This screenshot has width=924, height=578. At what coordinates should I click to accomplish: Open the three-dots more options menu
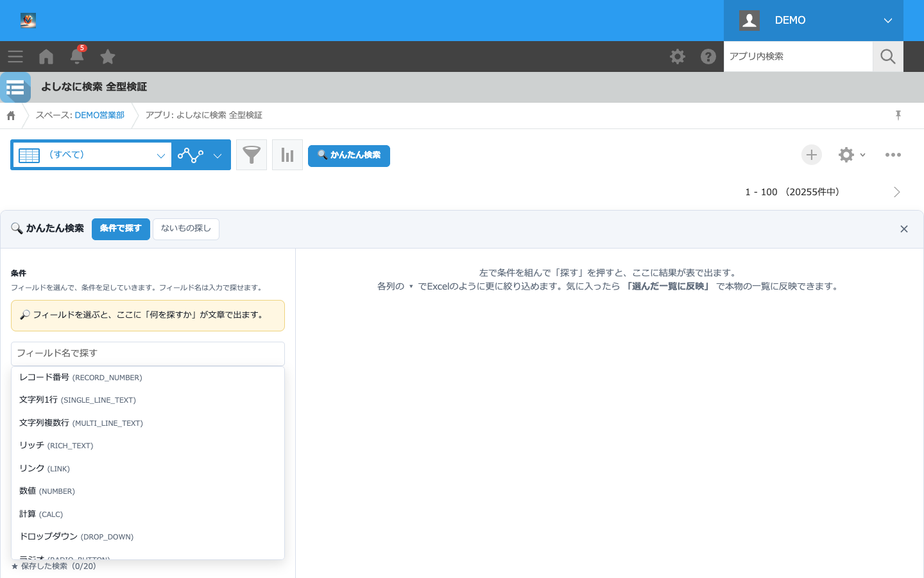coord(893,155)
